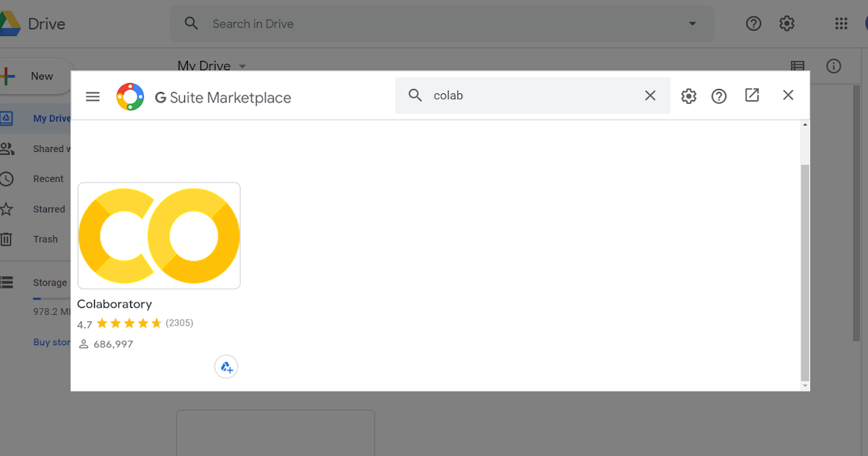Install Colaboratory via the Drive add button
868x456 pixels.
pyautogui.click(x=226, y=366)
